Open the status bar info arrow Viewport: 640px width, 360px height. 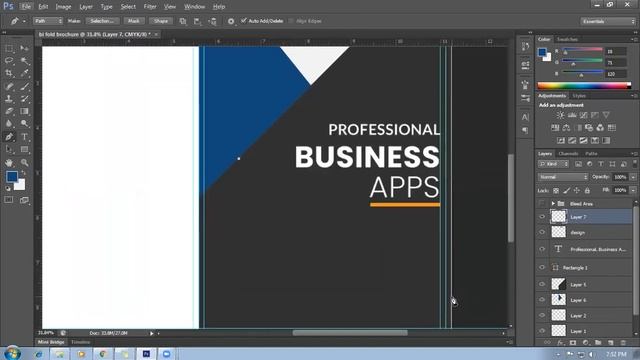(x=151, y=333)
